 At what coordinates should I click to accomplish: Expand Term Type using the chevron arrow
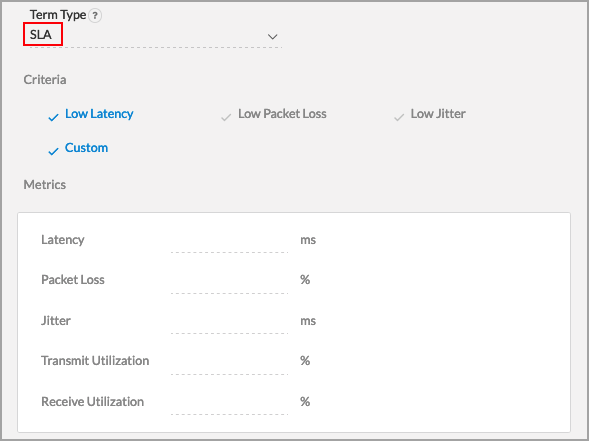point(272,37)
